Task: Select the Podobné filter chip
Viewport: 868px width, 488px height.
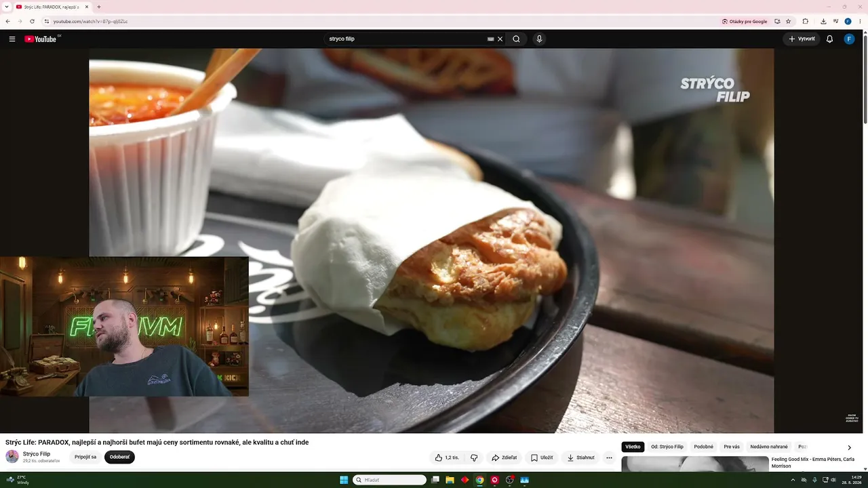Action: coord(704,447)
